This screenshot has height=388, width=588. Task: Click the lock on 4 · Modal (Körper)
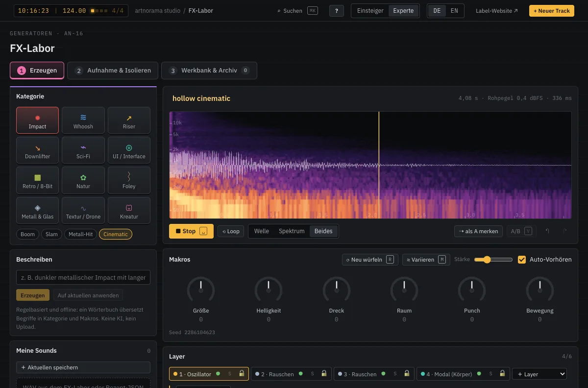502,374
